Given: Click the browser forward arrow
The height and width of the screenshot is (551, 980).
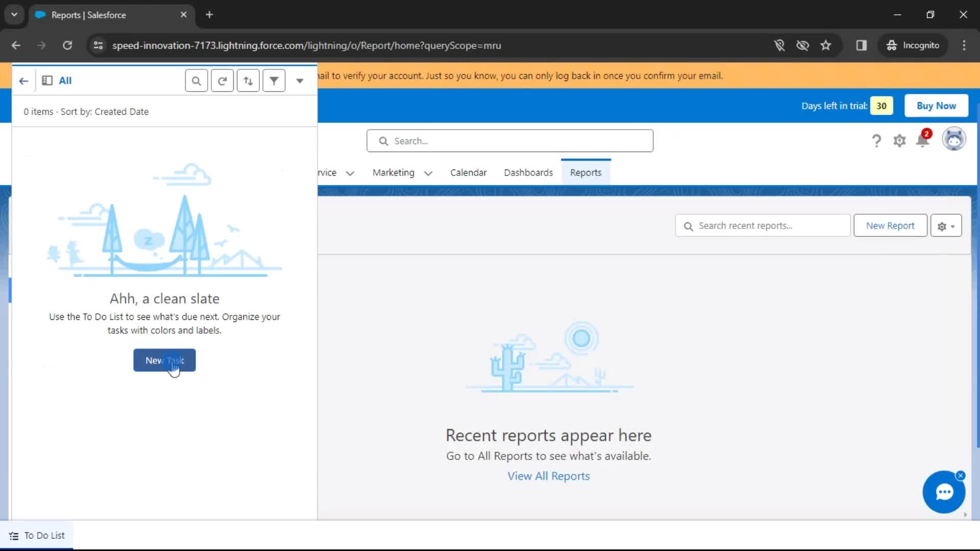Looking at the screenshot, I should [41, 45].
